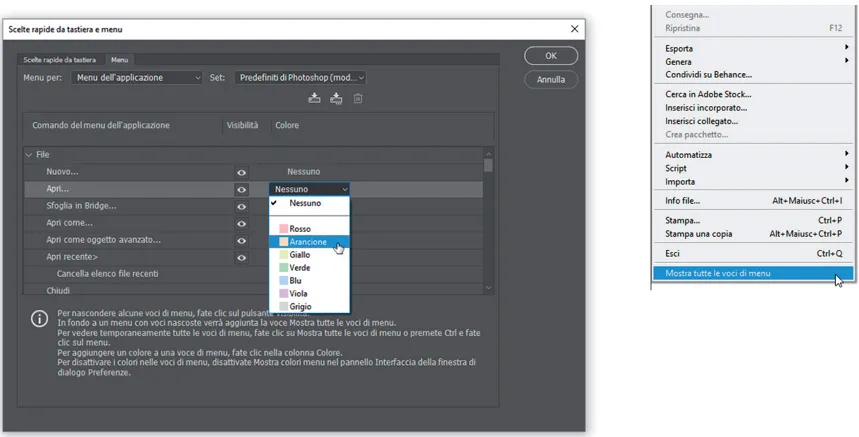Click the Annulla button
Viewport: 859px width, 437px height.
point(551,79)
